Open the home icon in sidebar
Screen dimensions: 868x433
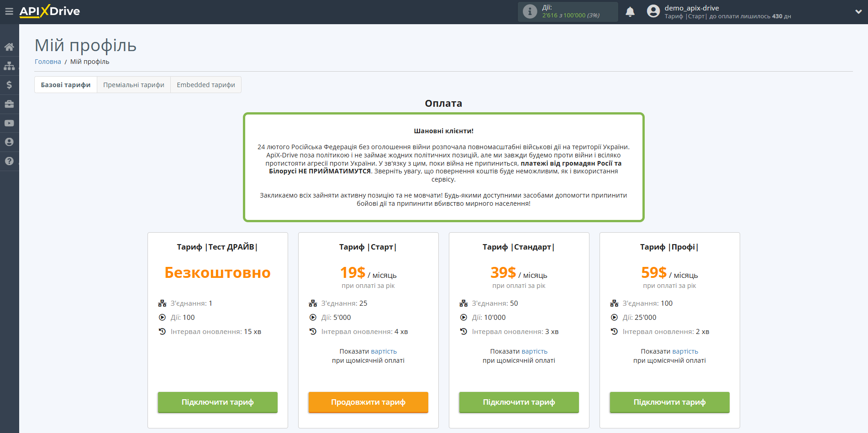click(x=9, y=47)
